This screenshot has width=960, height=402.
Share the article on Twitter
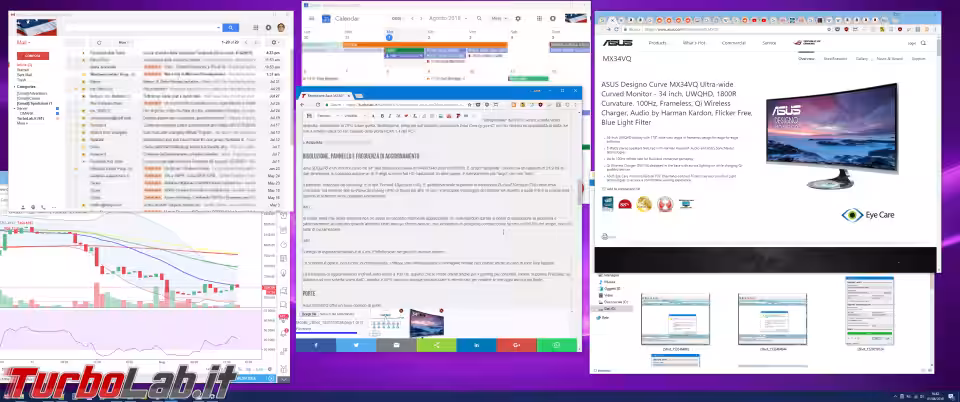356,345
